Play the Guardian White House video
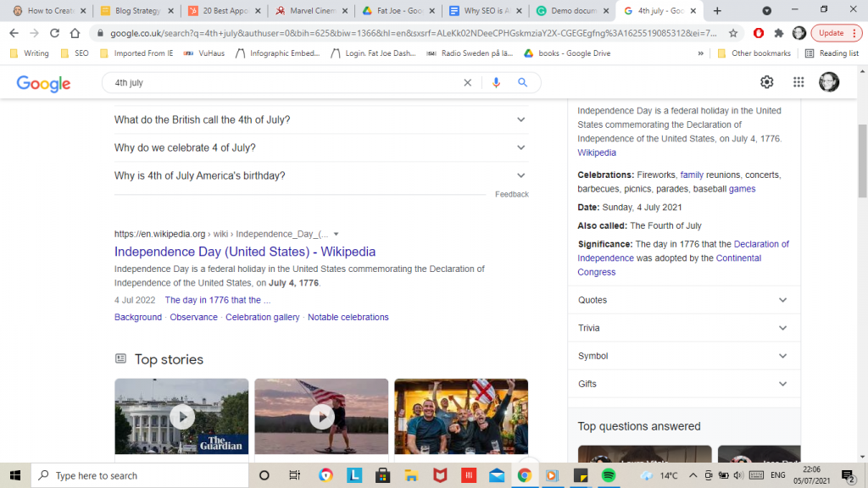Image resolution: width=868 pixels, height=488 pixels. [x=182, y=416]
